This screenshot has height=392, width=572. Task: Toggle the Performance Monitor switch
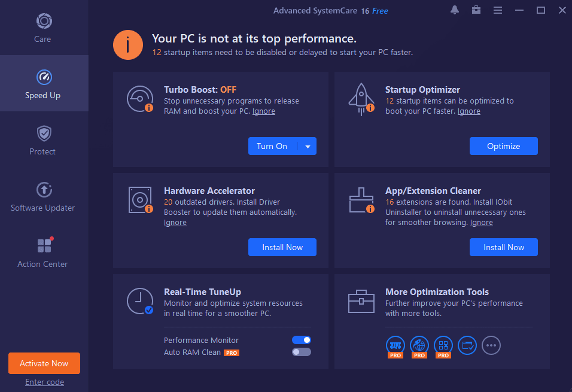pyautogui.click(x=302, y=340)
